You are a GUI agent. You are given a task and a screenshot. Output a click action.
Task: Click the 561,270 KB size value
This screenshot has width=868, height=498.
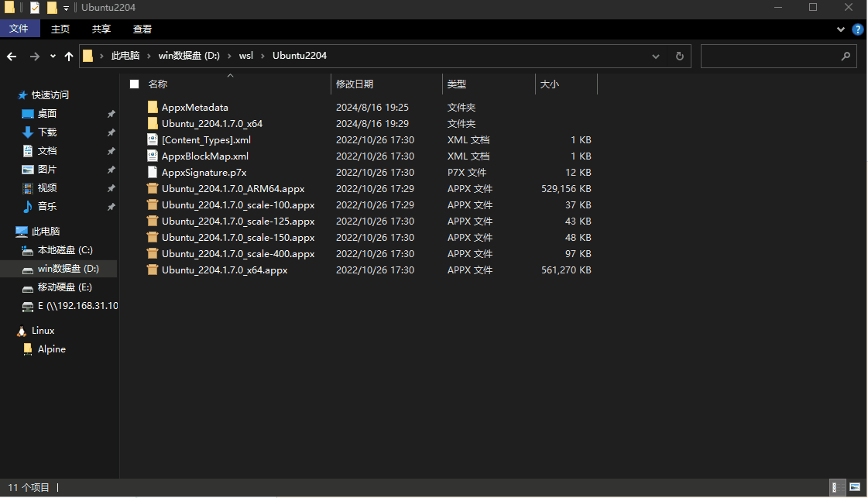click(x=566, y=270)
